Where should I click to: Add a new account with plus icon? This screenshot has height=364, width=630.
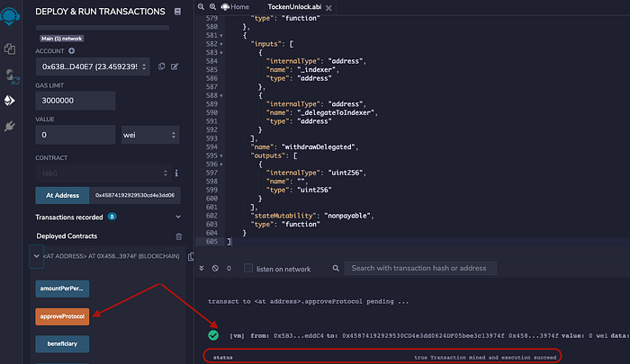(x=71, y=51)
